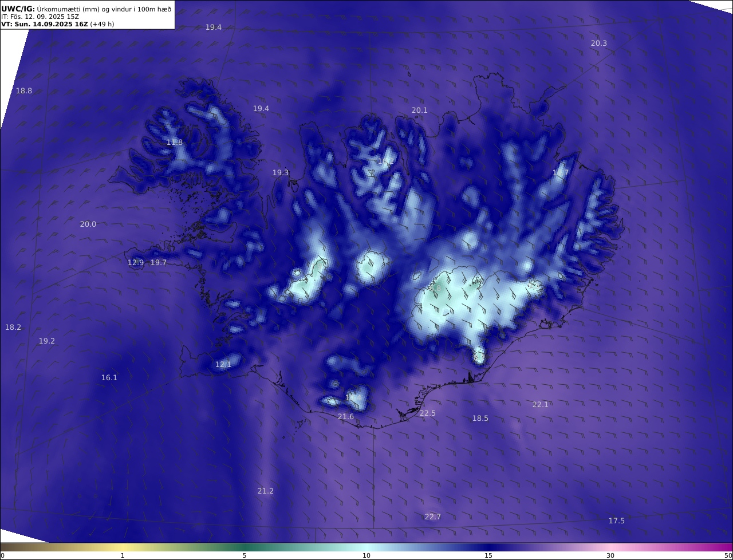Click the 18.8 value label on the map
The image size is (733, 560).
[24, 90]
